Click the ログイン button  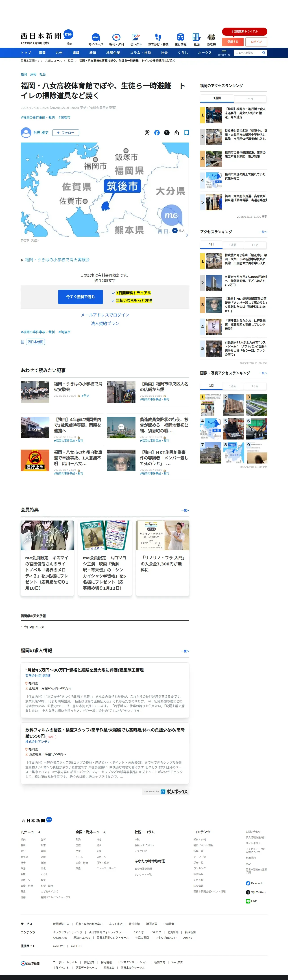pyautogui.click(x=256, y=42)
